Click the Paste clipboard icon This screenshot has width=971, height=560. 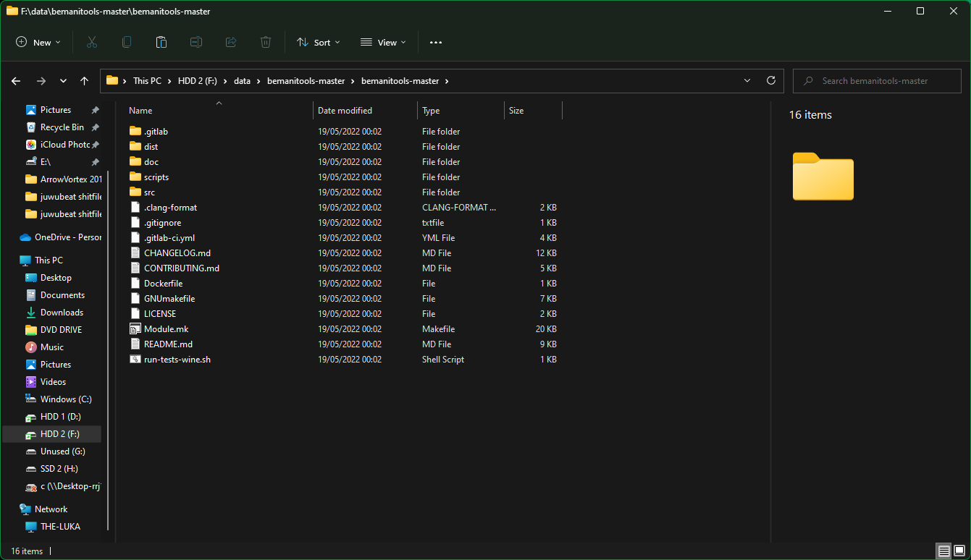(161, 43)
